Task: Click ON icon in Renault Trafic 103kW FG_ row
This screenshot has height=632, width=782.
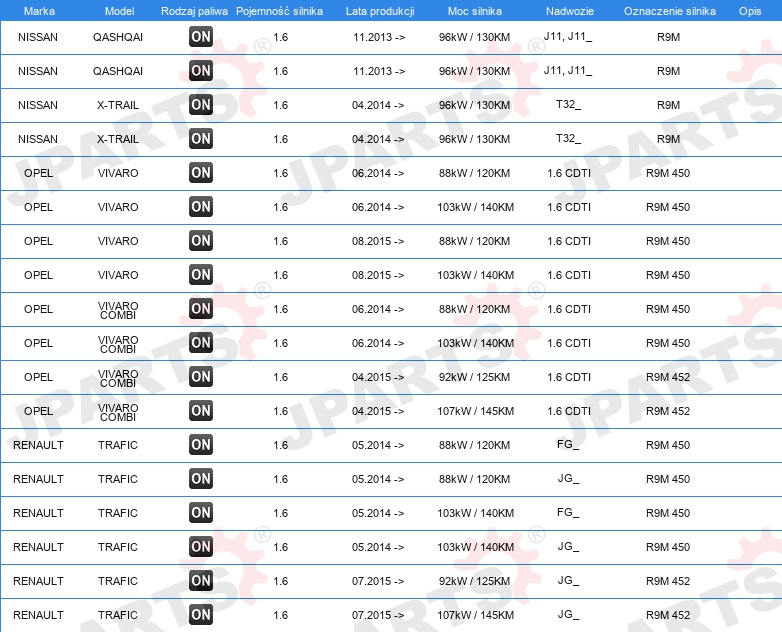Action: 201,512
